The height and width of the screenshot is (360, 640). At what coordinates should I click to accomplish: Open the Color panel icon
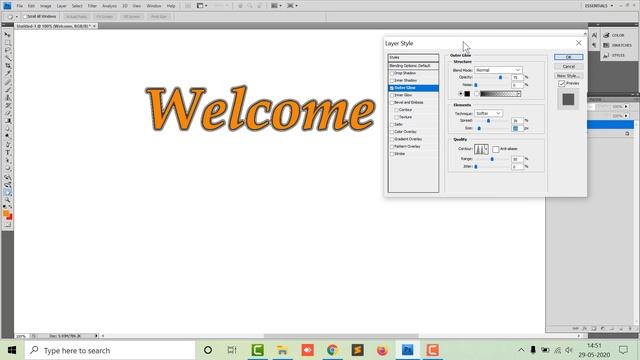pos(607,36)
